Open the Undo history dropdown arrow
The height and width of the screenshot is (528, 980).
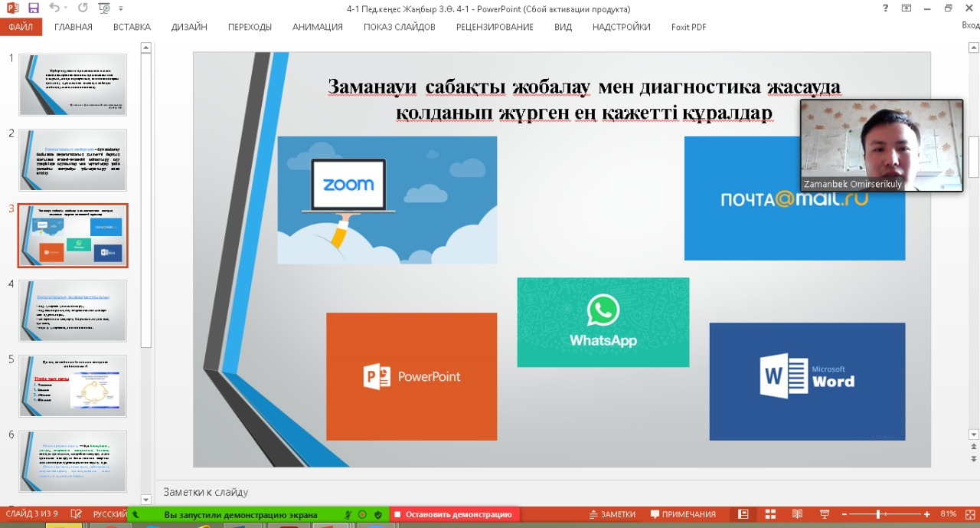tap(66, 8)
